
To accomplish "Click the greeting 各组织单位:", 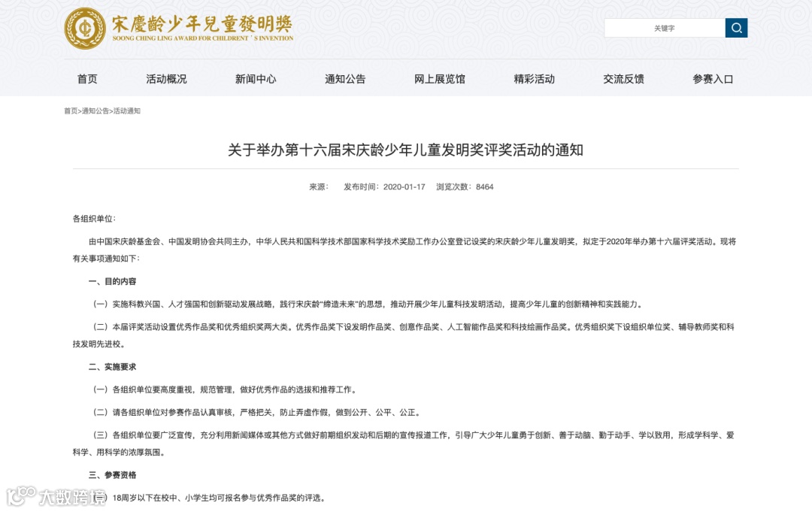I will click(x=94, y=219).
